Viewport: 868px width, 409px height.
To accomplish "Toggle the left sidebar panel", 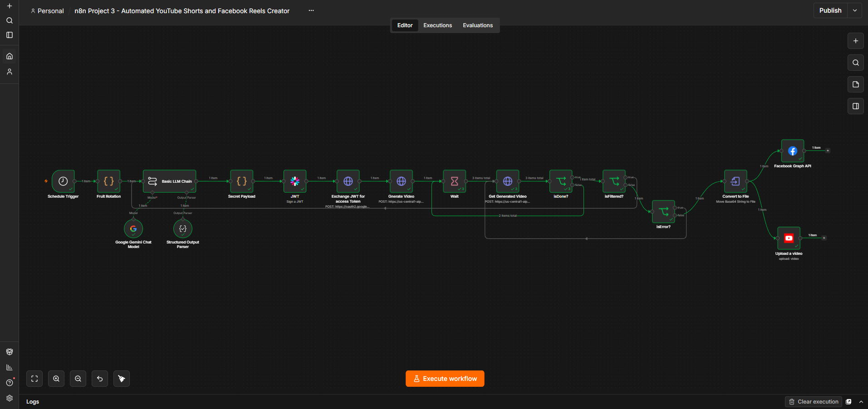I will coord(10,35).
